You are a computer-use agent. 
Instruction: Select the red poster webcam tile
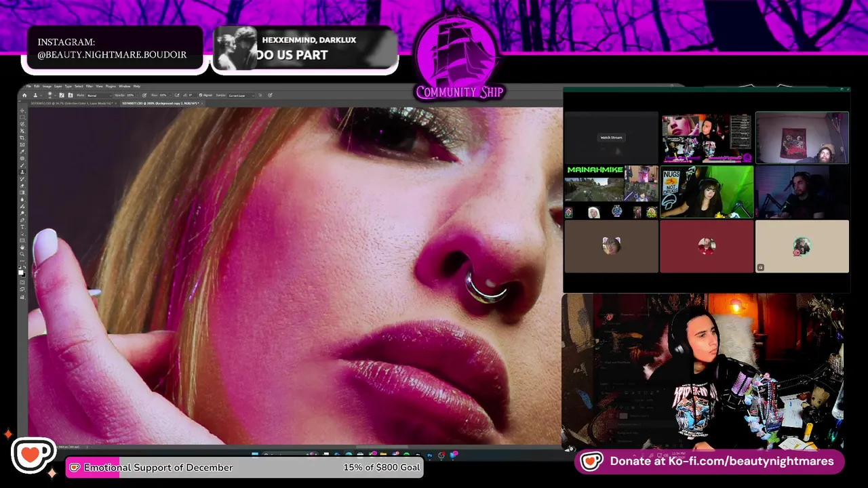(x=802, y=138)
